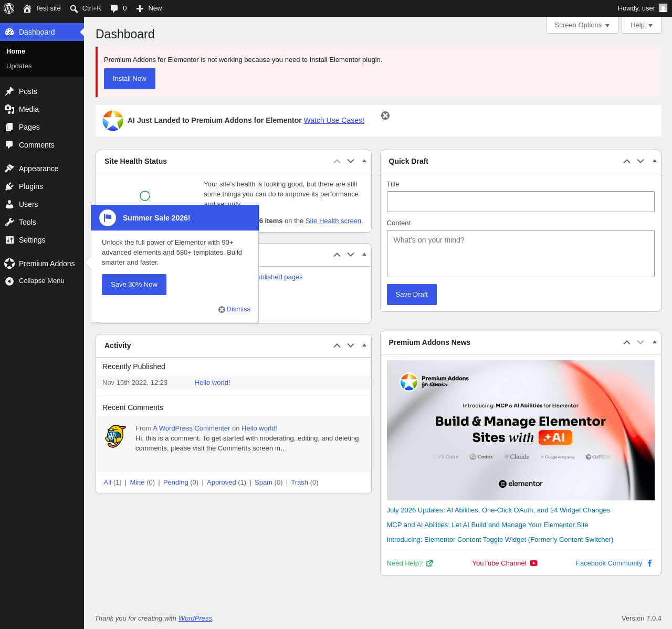The image size is (672, 629).
Task: Open the Premium Addons News banner image
Action: pos(521,431)
